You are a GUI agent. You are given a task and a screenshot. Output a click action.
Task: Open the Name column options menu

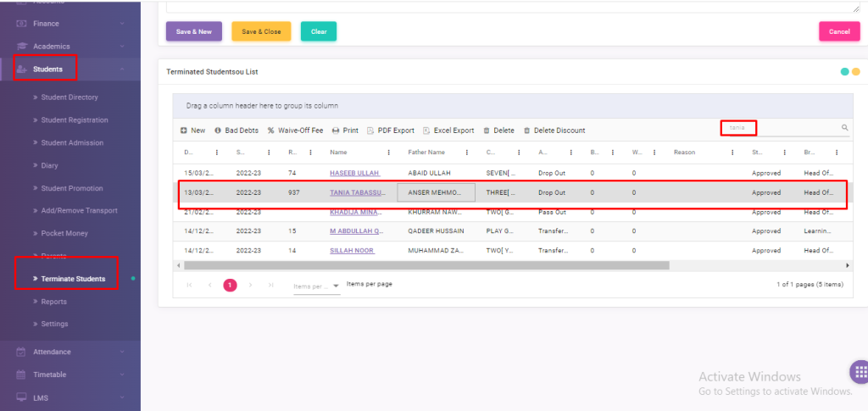click(388, 153)
